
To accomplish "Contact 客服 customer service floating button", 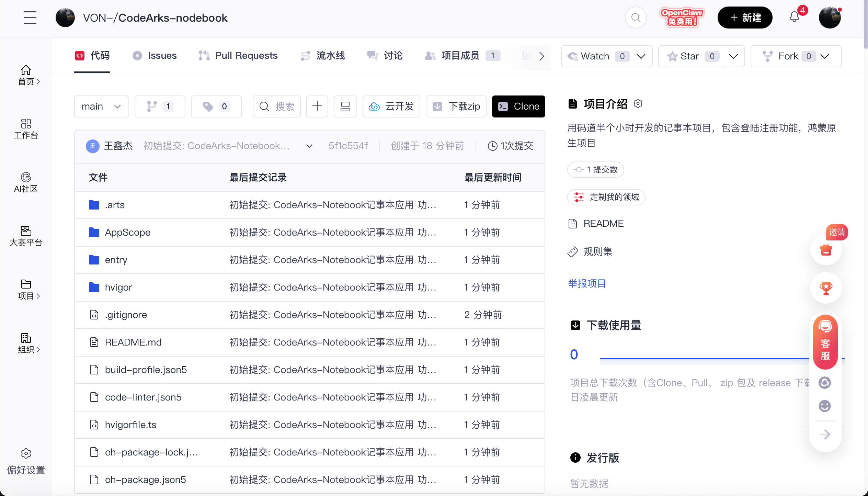I will 825,342.
